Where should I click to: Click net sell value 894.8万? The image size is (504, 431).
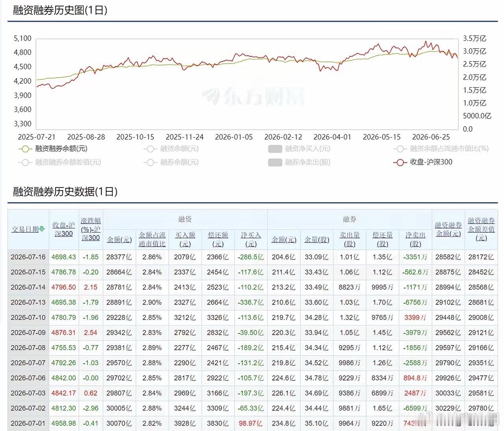pos(415,378)
